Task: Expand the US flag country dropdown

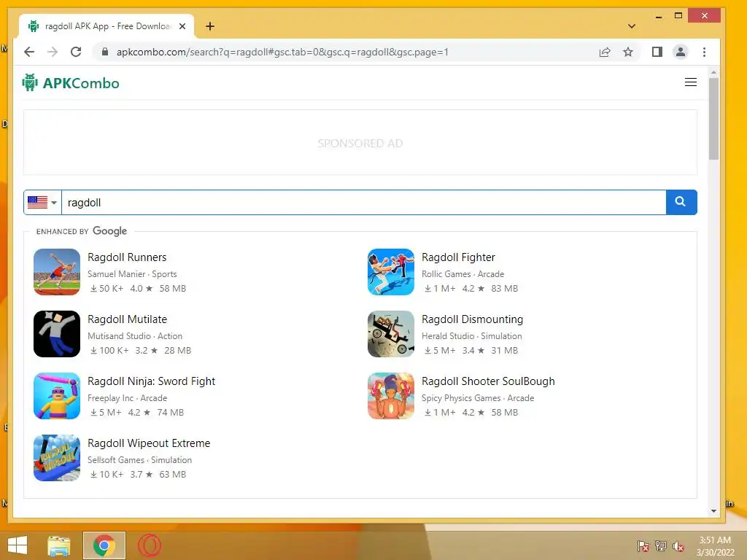Action: 42,203
